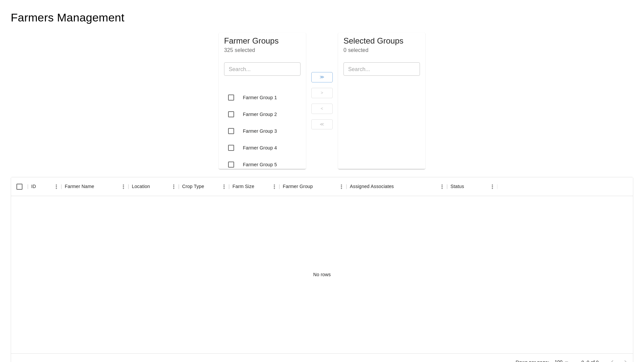Check the Farmer Group 1 checkbox

[x=231, y=98]
